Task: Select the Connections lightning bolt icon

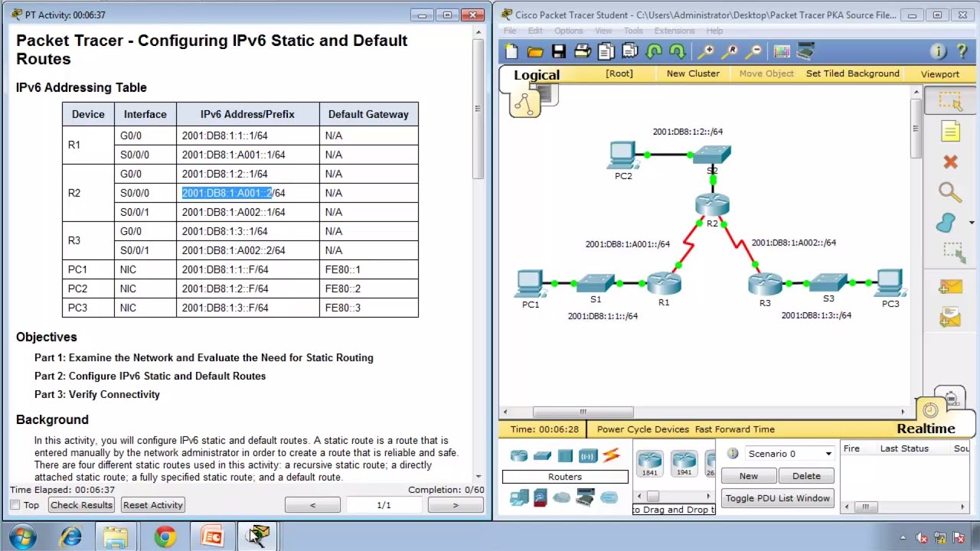Action: [x=611, y=456]
